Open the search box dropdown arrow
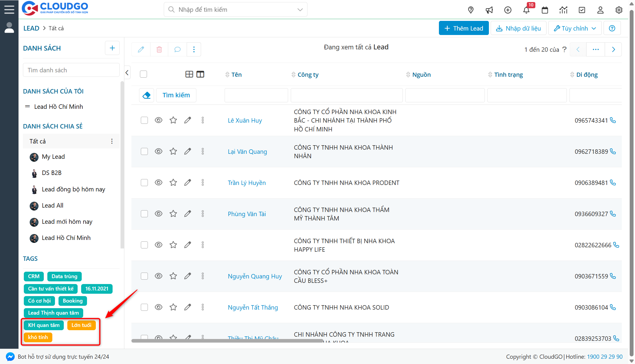This screenshot has width=635, height=364. (300, 10)
